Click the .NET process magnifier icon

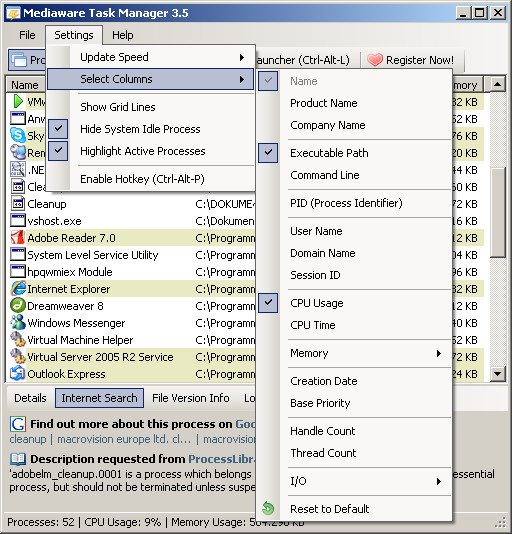[18, 170]
